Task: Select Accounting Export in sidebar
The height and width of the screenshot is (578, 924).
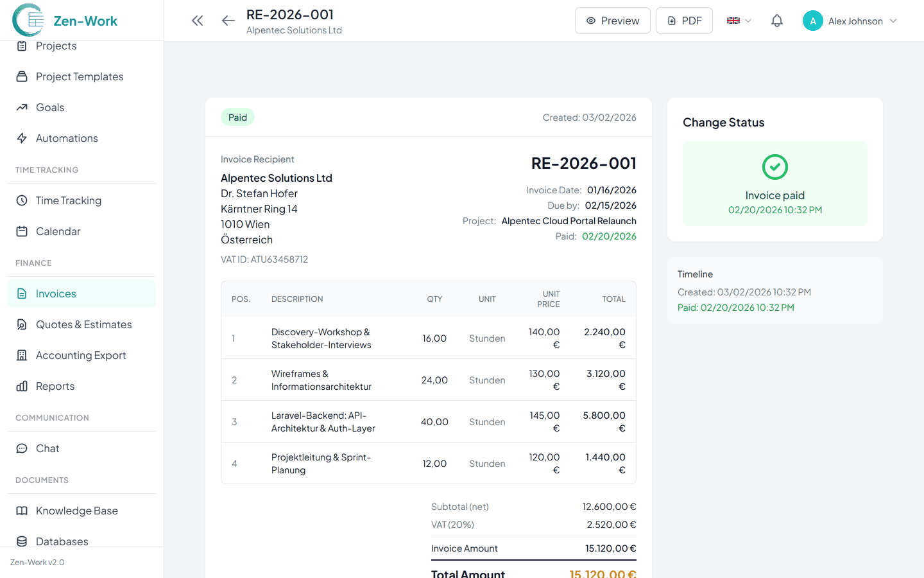Action: (x=81, y=355)
